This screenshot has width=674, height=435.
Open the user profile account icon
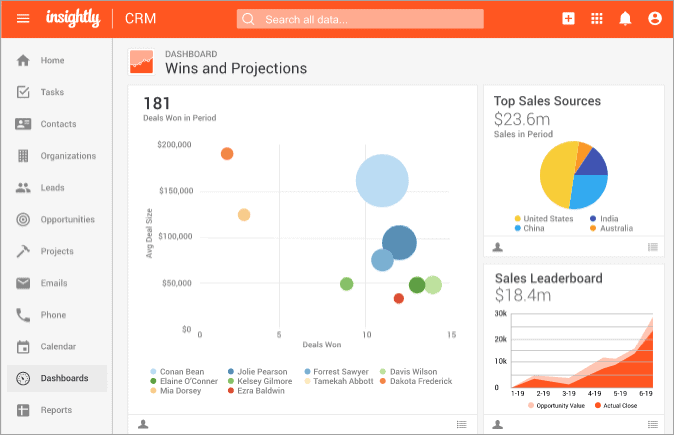coord(655,18)
